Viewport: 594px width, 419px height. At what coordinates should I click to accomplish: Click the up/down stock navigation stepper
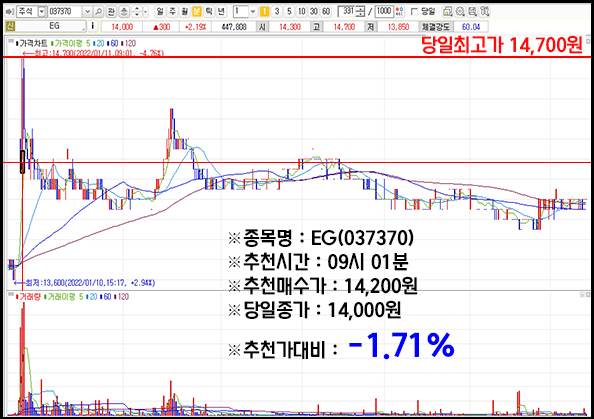[137, 12]
